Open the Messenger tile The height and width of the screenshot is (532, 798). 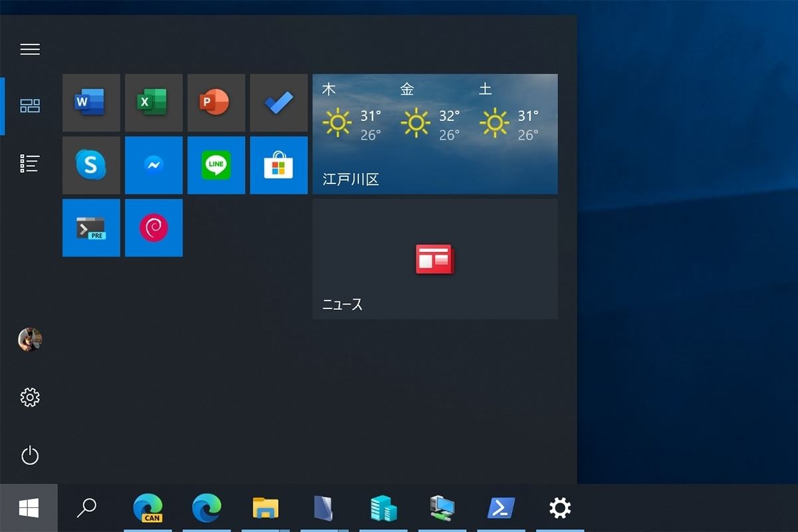click(154, 165)
